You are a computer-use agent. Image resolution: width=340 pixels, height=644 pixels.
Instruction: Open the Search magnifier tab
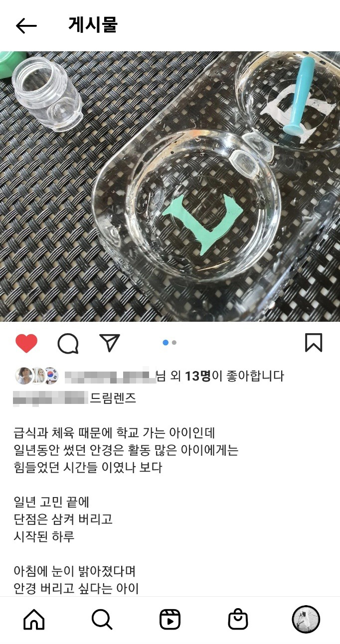pyautogui.click(x=102, y=620)
